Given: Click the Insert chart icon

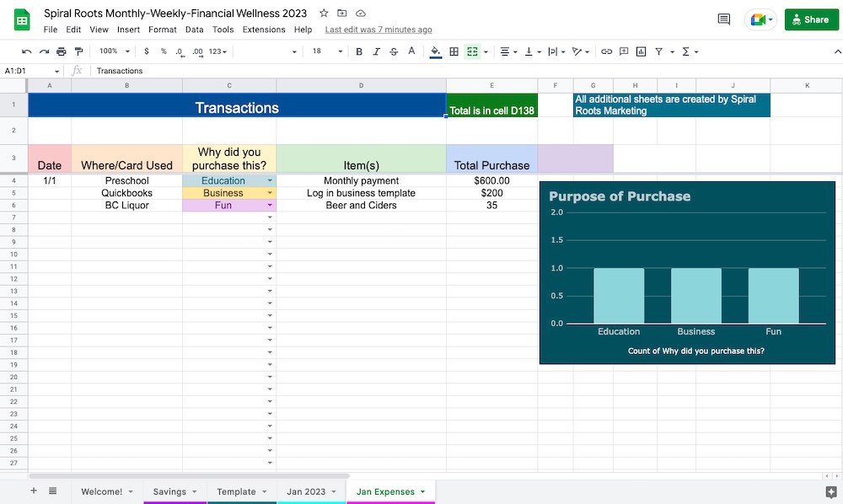Looking at the screenshot, I should coord(641,51).
